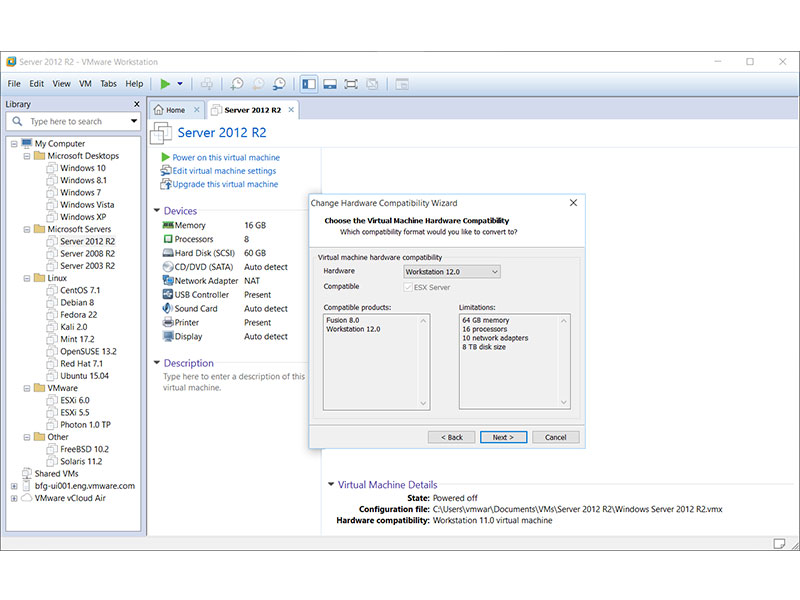
Task: Open the power options dropdown arrow in toolbar
Action: 180,84
